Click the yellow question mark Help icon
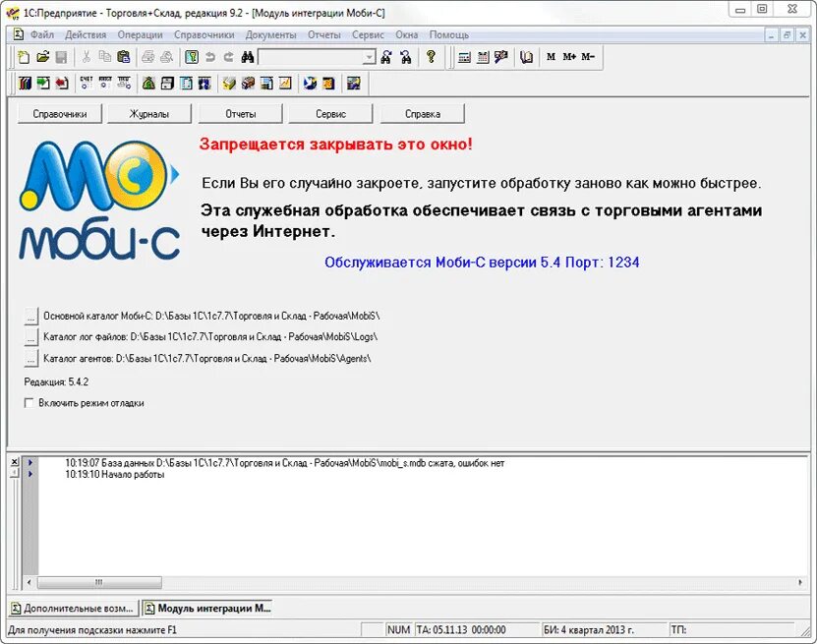This screenshot has height=644, width=817. click(x=431, y=56)
